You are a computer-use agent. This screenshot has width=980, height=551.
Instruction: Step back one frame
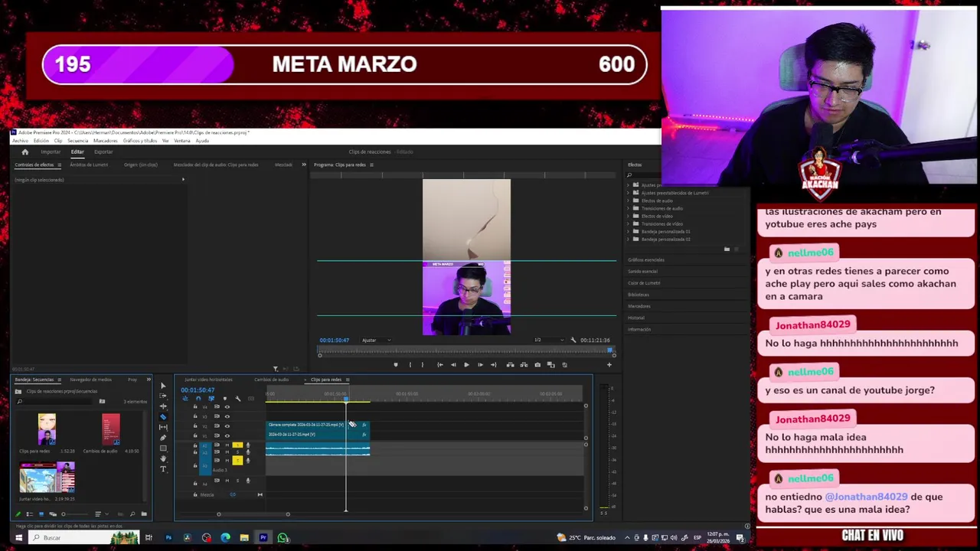[x=453, y=365]
